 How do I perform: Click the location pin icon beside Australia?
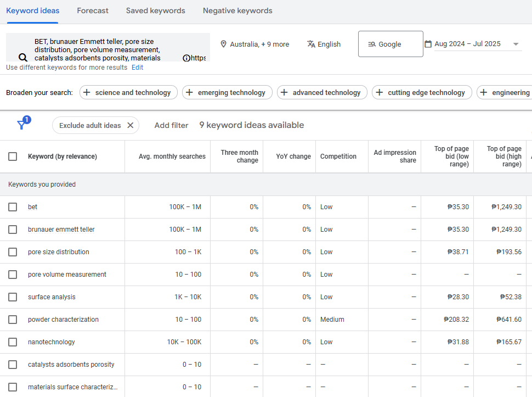(223, 44)
